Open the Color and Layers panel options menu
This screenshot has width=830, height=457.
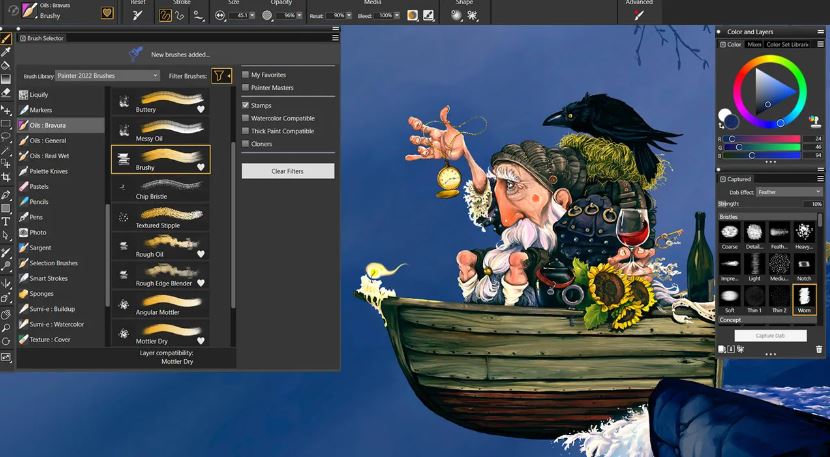(x=820, y=32)
